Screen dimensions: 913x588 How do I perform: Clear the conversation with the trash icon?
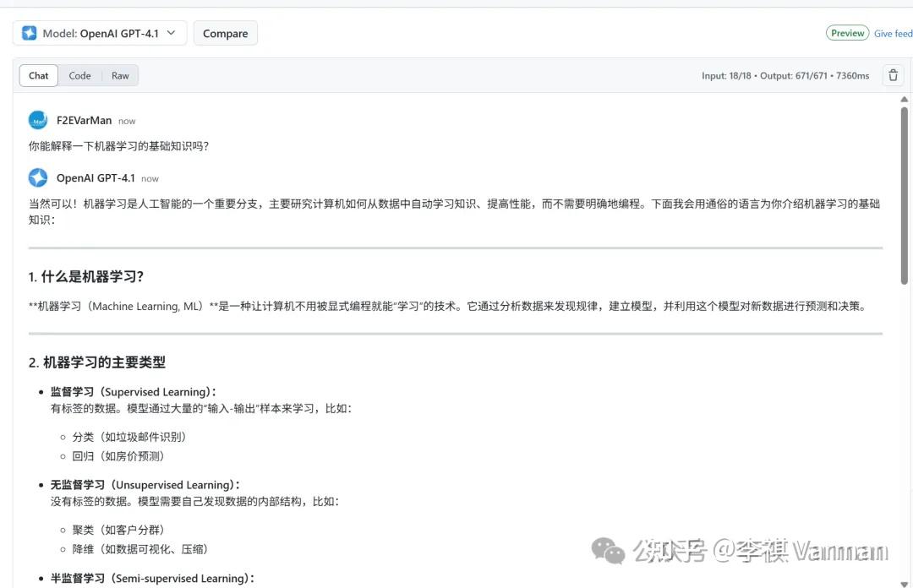[x=893, y=75]
